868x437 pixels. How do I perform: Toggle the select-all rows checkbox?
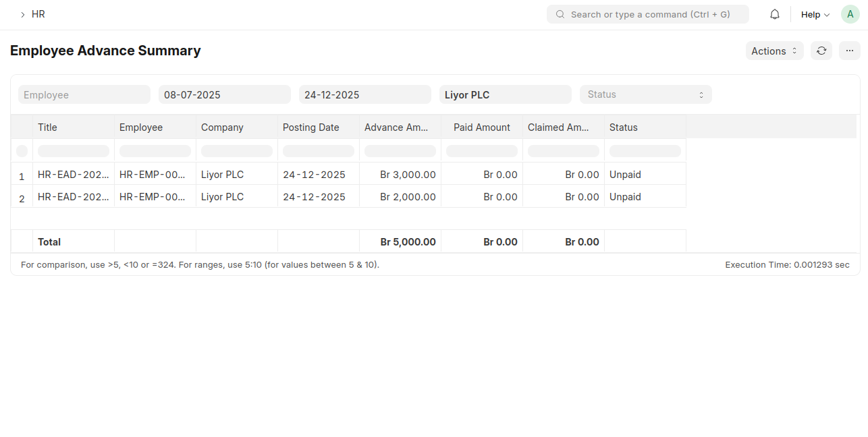22,151
